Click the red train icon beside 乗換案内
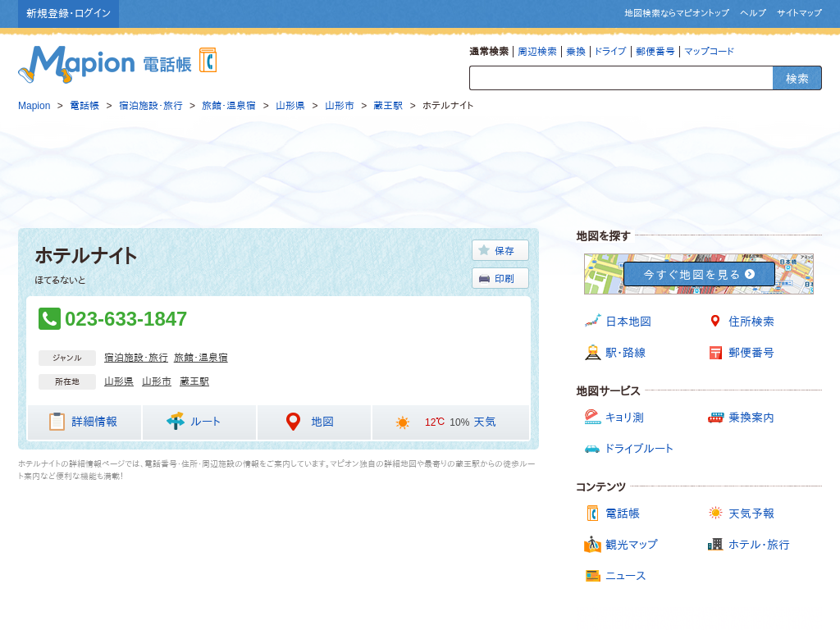Viewport: 840px width, 630px height. (715, 418)
